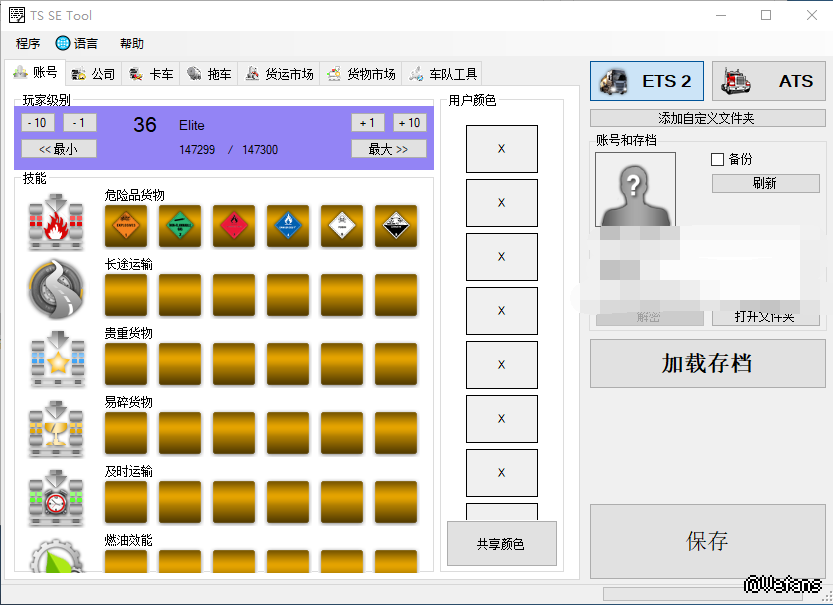The image size is (833, 605).
Task: Toggle the orange explosives hazard skill
Action: 125,226
